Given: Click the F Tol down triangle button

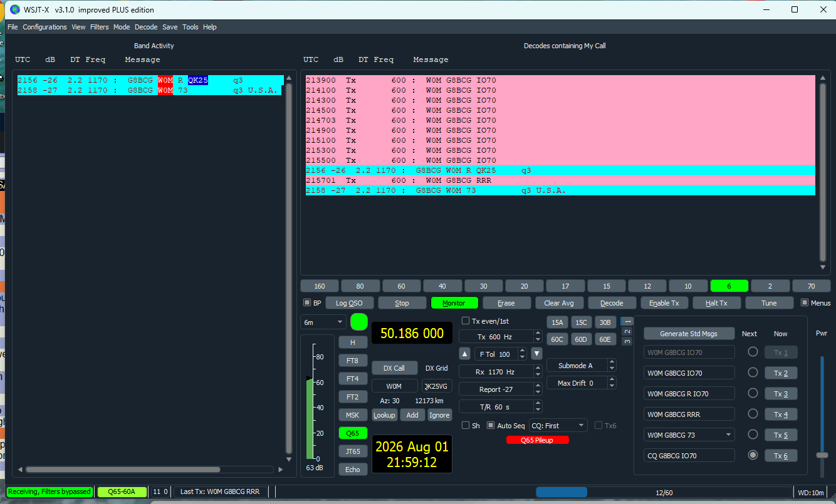Looking at the screenshot, I should click(x=536, y=354).
